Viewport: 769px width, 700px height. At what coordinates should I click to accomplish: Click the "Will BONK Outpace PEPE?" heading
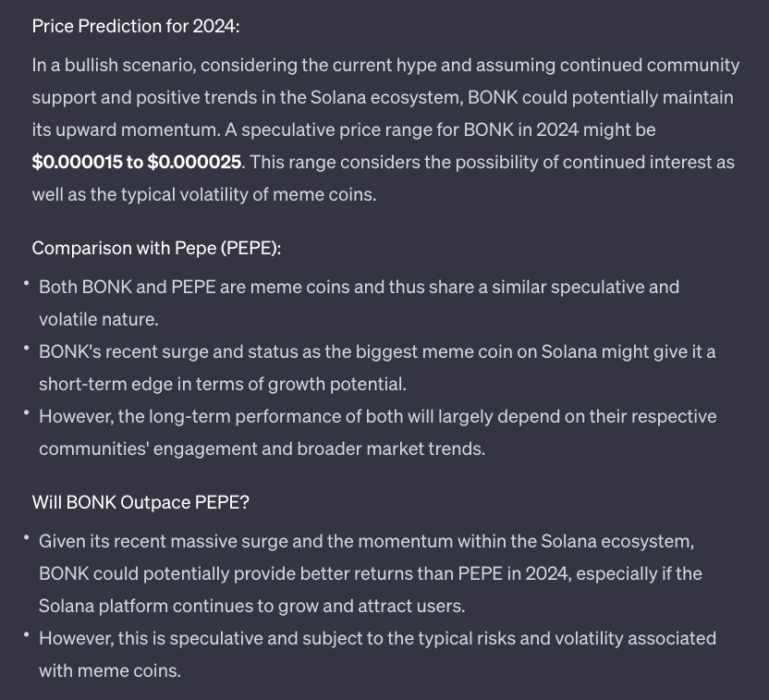point(140,502)
